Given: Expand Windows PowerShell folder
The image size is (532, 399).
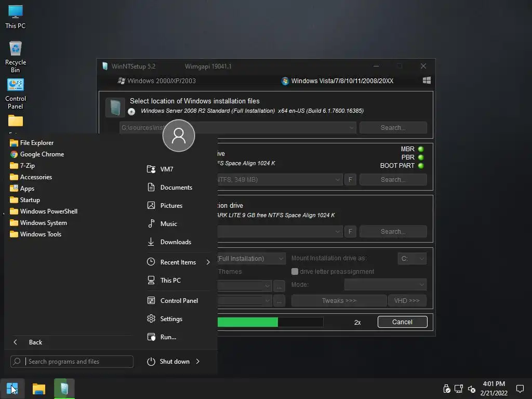Looking at the screenshot, I should click(x=44, y=211).
